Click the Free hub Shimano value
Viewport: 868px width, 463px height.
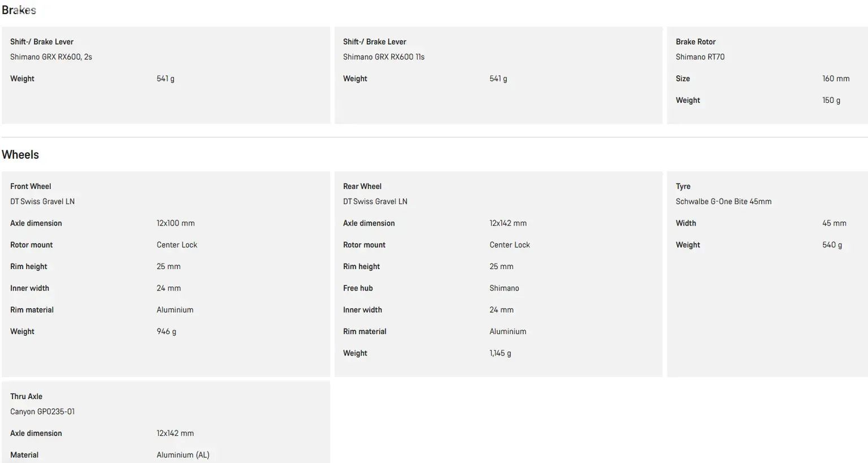(504, 288)
